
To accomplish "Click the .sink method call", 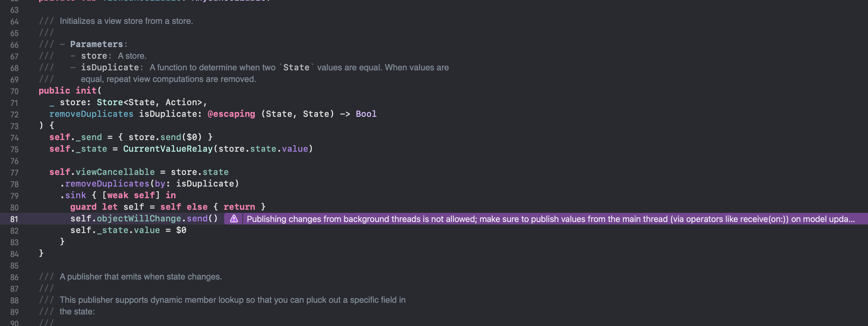I will coord(73,195).
